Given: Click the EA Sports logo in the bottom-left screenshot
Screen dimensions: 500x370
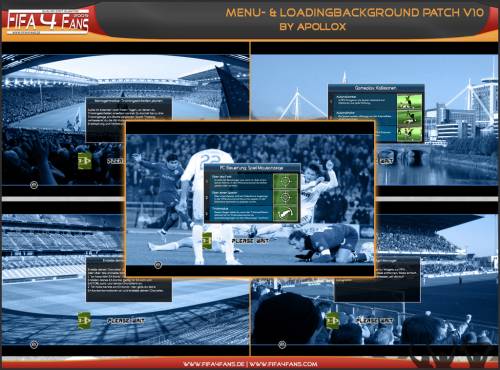Looking at the screenshot, I should coord(34,344).
